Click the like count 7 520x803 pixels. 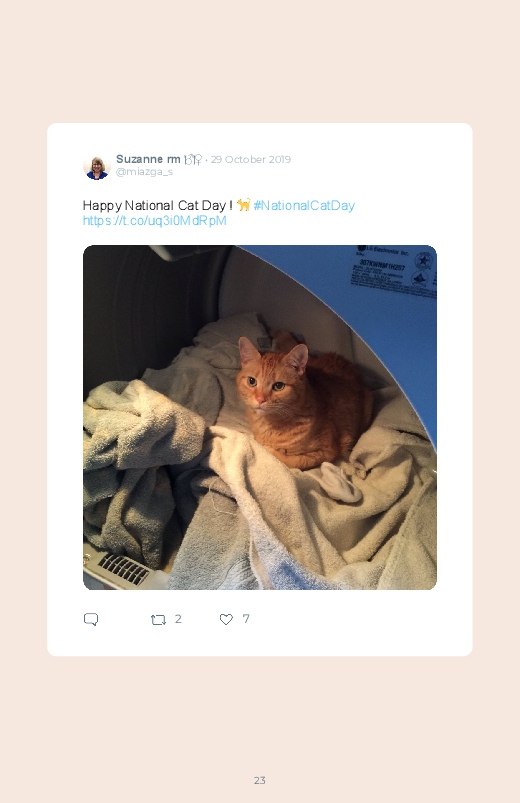(246, 619)
